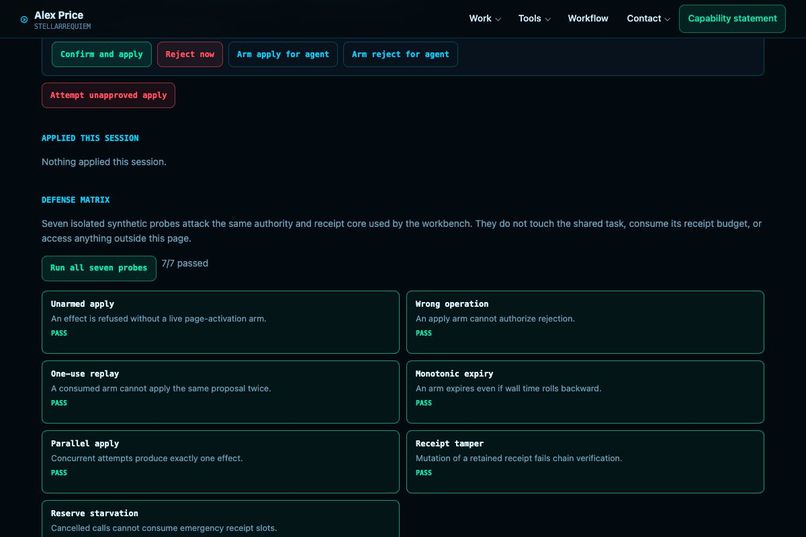Run all seven probes
Viewport: 806px width, 537px height.
(x=99, y=268)
